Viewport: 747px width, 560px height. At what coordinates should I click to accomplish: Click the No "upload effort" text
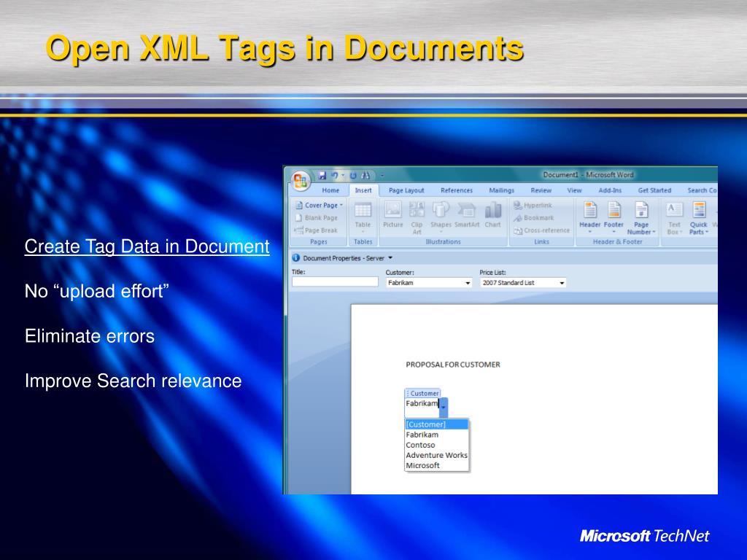click(x=97, y=291)
